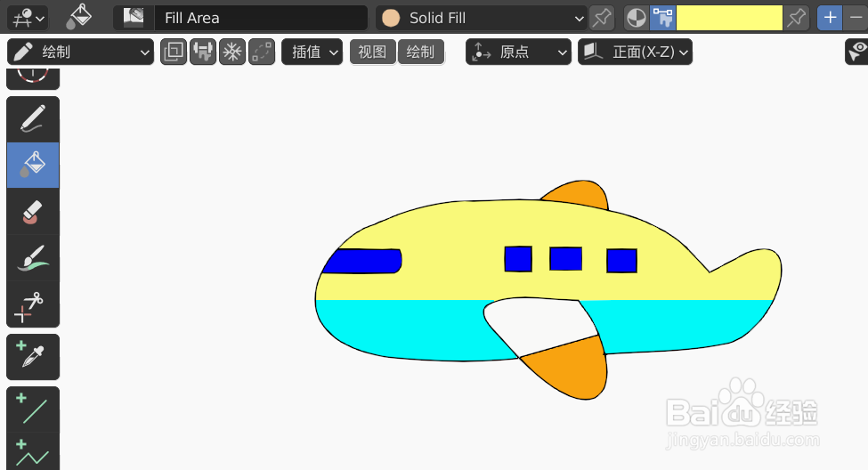This screenshot has height=470, width=868.
Task: Click the orange top tail fin
Action: click(x=579, y=194)
